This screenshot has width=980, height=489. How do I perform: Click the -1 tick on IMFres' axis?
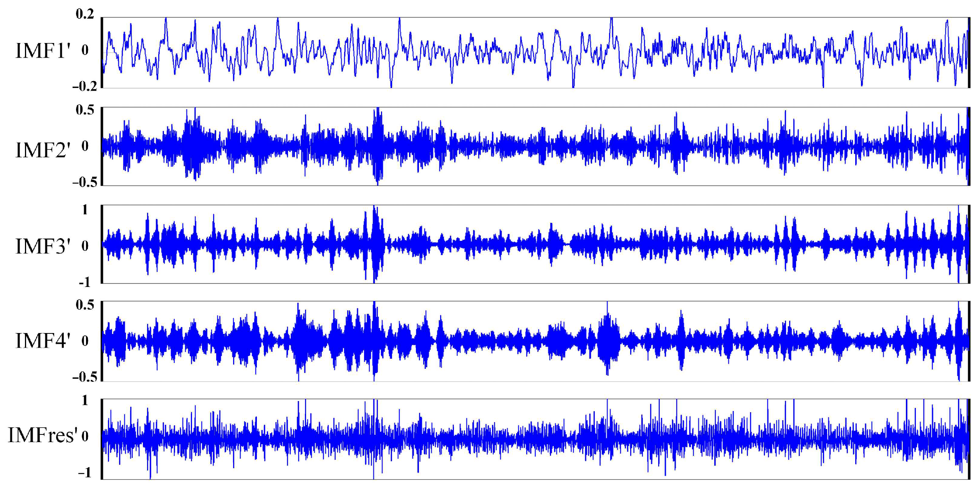click(85, 472)
